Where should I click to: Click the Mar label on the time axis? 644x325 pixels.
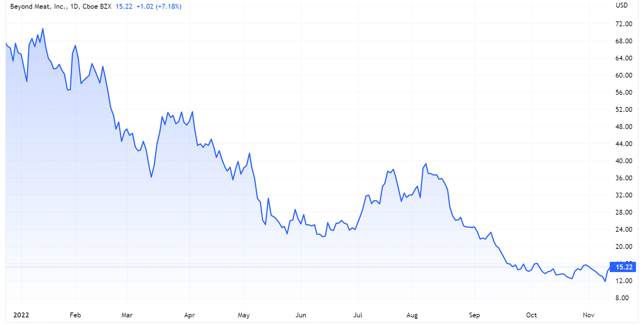127,315
